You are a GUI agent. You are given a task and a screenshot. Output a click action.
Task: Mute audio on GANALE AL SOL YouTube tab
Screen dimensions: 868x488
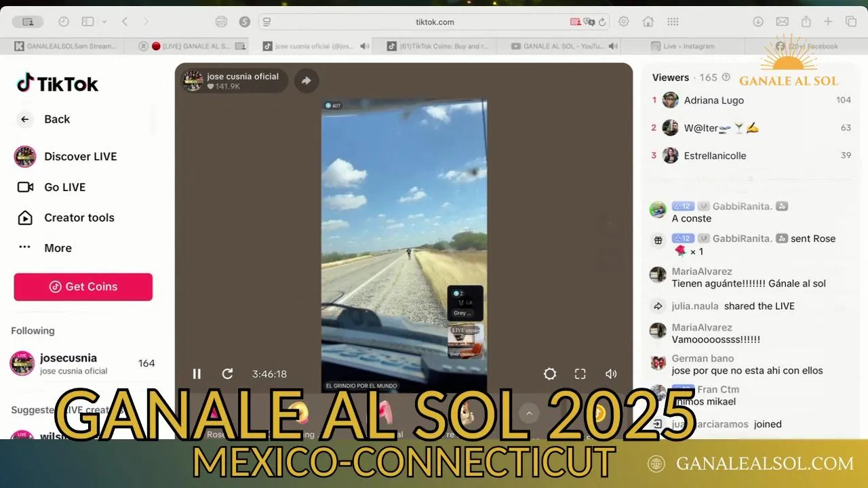(x=613, y=46)
